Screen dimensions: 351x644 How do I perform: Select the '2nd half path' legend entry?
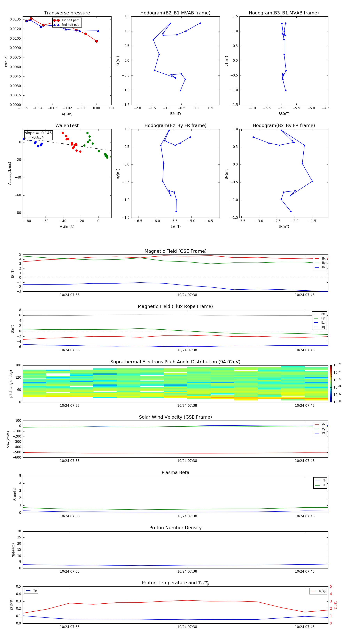pyautogui.click(x=67, y=25)
